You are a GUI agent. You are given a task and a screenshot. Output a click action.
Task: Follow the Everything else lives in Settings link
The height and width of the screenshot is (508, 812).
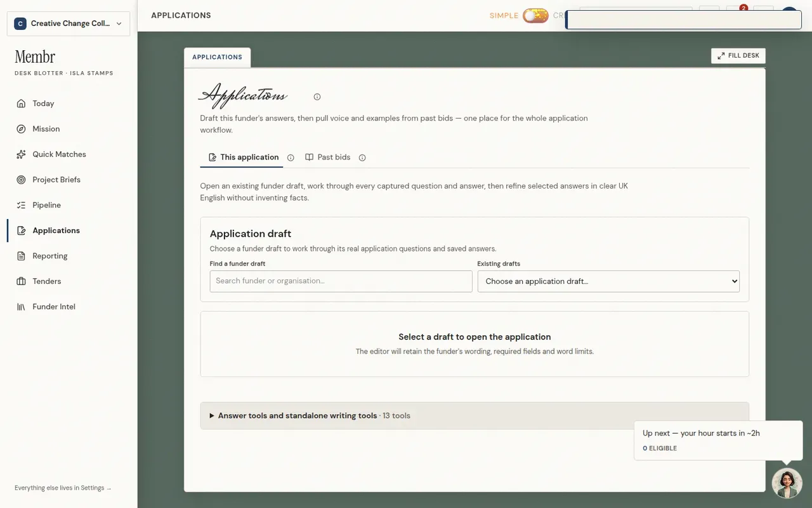63,488
